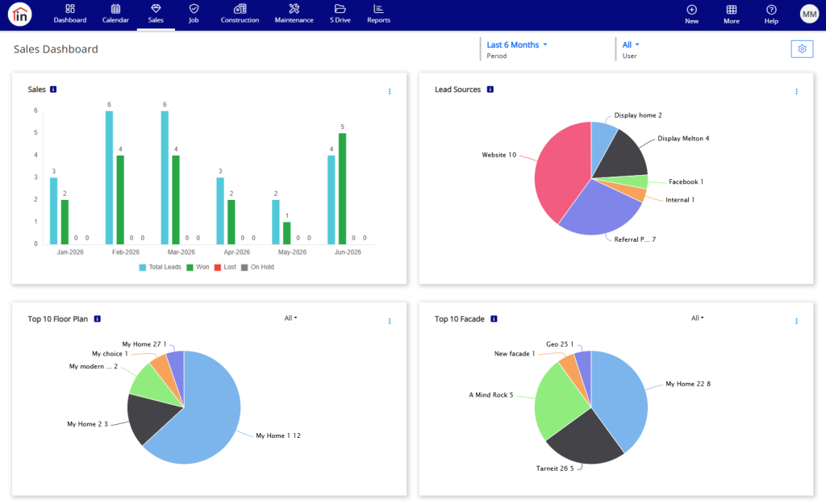Screen dimensions: 826x504
Task: Open the Maintenance tools icon
Action: click(294, 9)
